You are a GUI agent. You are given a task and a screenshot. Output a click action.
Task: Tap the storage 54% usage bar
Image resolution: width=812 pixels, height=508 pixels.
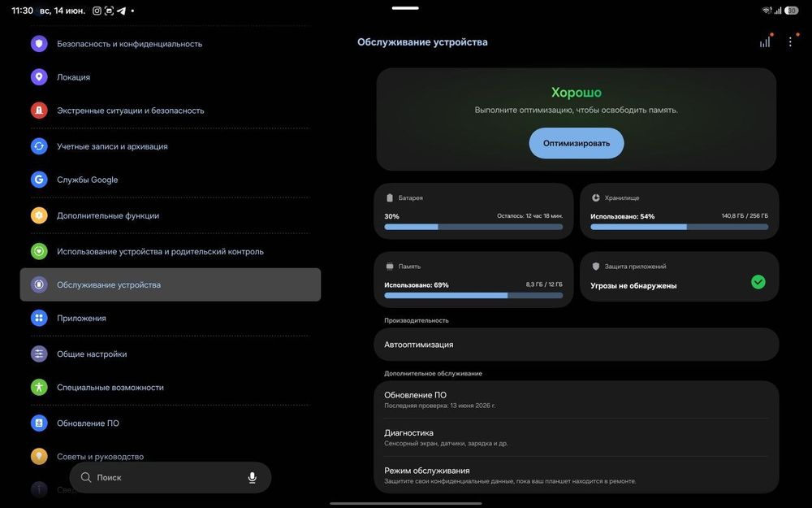[x=680, y=227]
